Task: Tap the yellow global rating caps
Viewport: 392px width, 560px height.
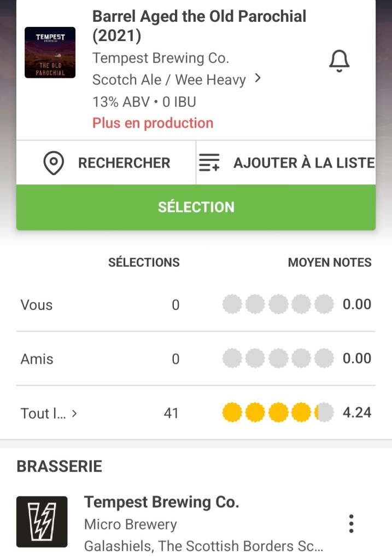Action: coord(278,413)
